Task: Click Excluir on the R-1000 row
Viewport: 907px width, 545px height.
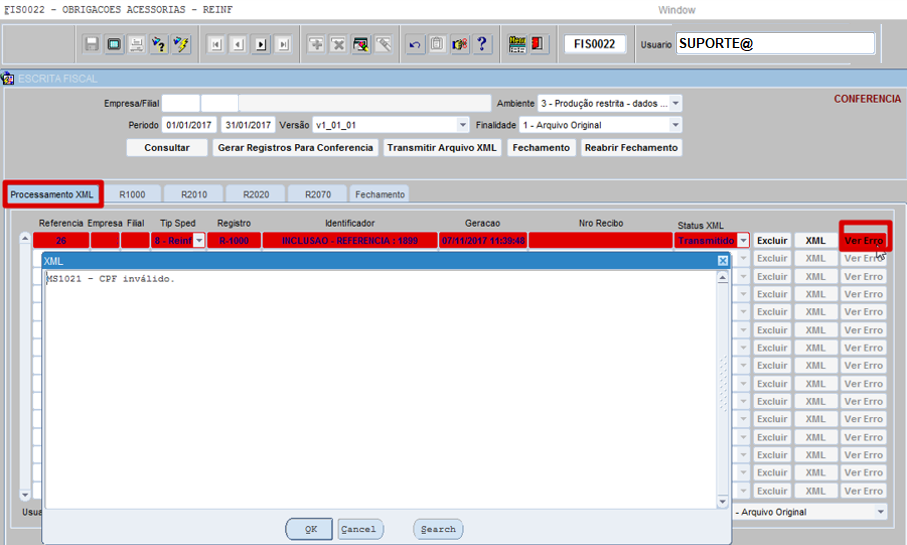Action: [772, 241]
